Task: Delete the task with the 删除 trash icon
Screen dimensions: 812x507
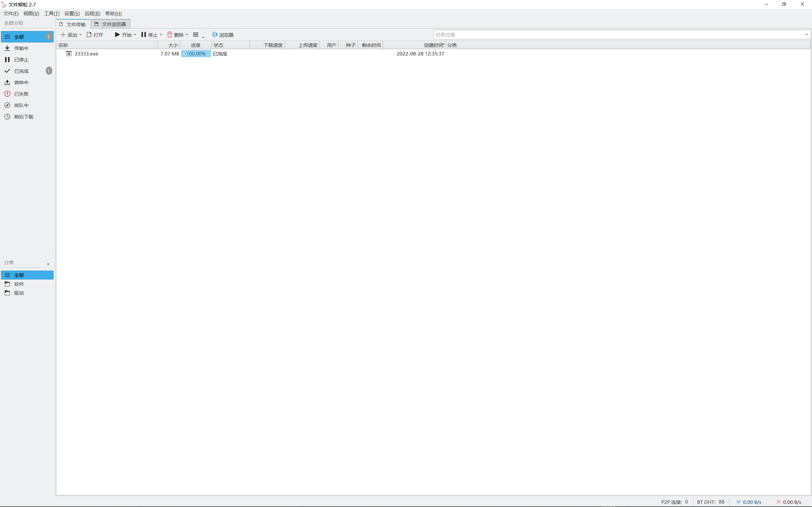Action: pos(170,35)
